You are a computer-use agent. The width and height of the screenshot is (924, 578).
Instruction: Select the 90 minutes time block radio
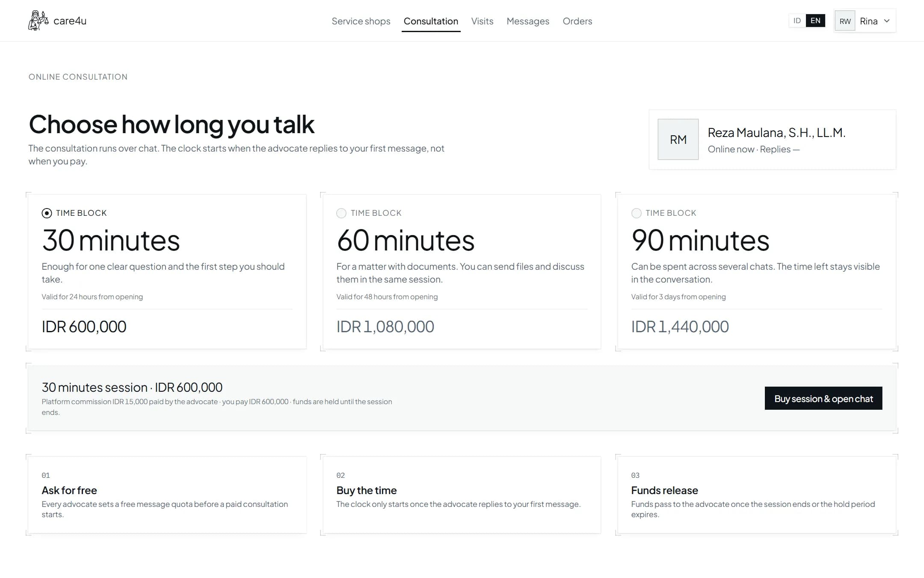[x=637, y=213]
